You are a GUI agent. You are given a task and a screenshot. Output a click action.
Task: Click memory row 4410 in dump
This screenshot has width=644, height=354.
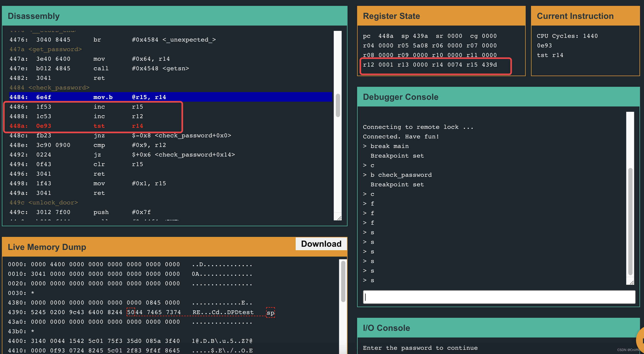(130, 351)
